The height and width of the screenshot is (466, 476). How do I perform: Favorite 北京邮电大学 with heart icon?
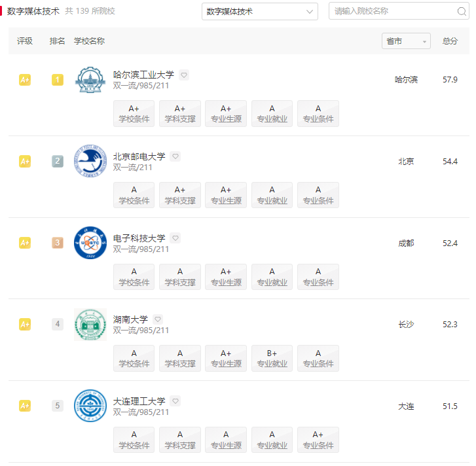click(x=175, y=156)
